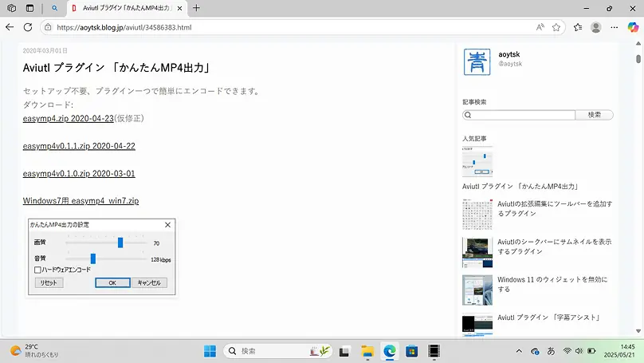The width and height of the screenshot is (644, 363).
Task: Open Microsoft Edge taskbar icon
Action: point(390,352)
